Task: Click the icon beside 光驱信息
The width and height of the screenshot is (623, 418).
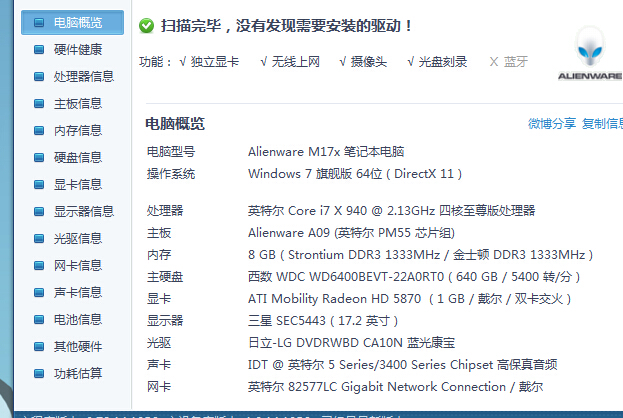Action: point(39,238)
